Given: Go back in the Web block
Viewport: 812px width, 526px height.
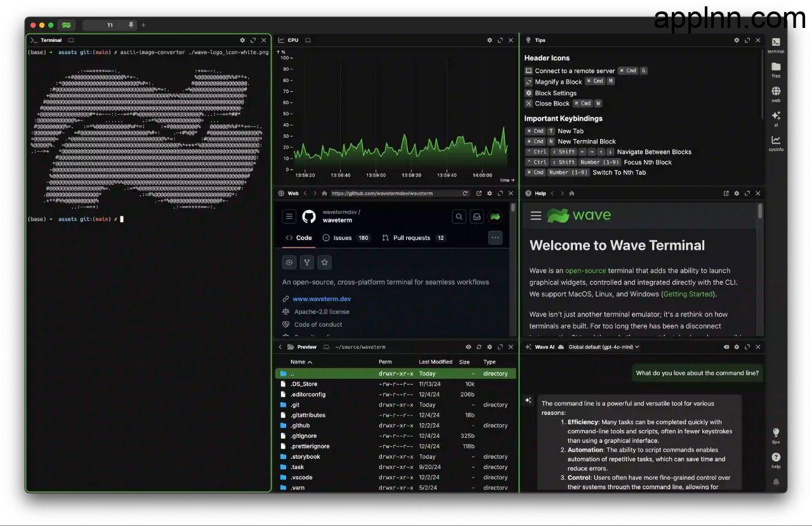Looking at the screenshot, I should tap(305, 194).
